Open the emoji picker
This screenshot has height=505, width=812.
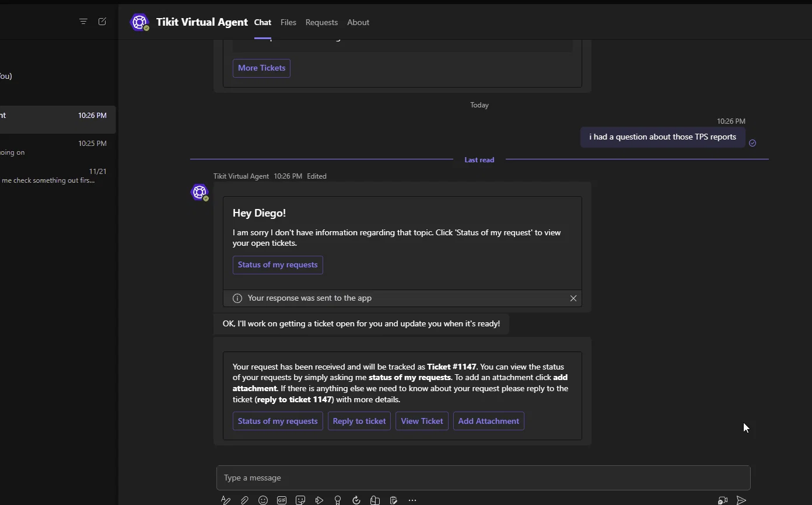(263, 500)
